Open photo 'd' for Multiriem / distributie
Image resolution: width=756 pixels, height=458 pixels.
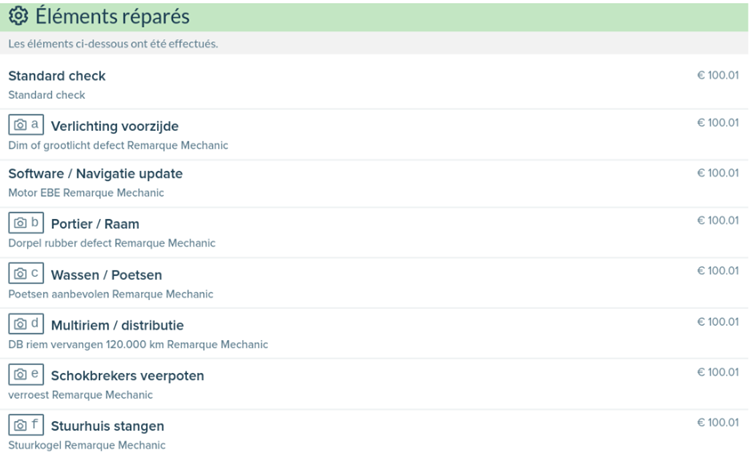coord(26,324)
